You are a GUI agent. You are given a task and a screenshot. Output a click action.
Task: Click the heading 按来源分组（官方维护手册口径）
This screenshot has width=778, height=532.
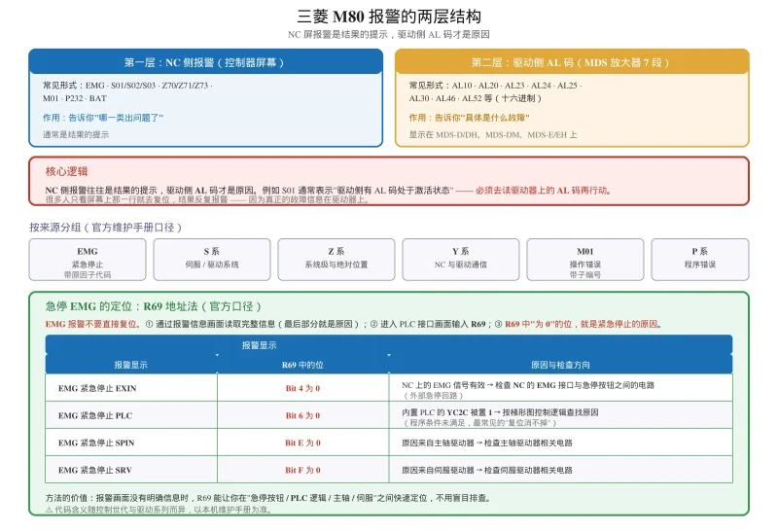[x=105, y=228]
